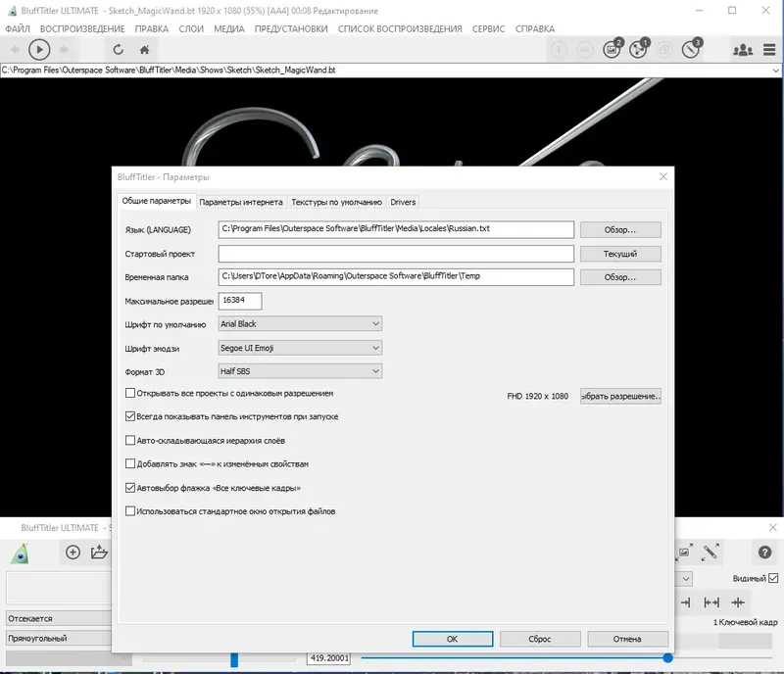The height and width of the screenshot is (674, 784).
Task: Uncheck 'Автовыбор флажка Все ключевые кадры'
Action: pos(130,488)
